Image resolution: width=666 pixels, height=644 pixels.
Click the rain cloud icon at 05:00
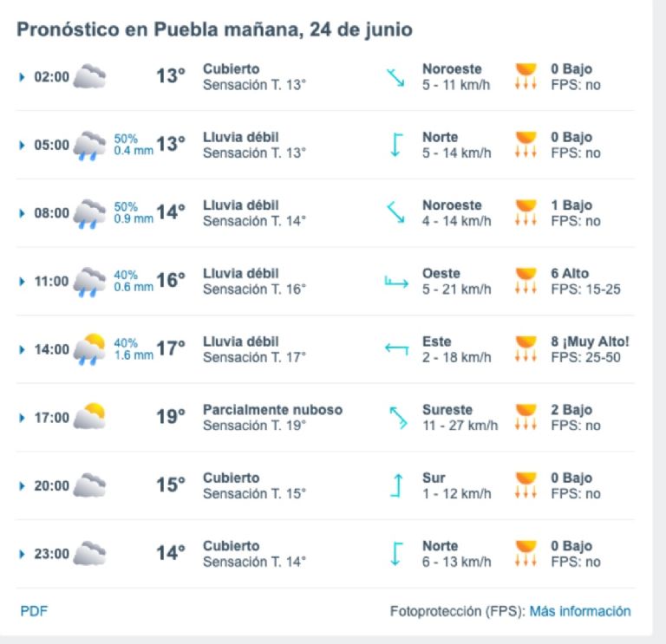pyautogui.click(x=89, y=146)
